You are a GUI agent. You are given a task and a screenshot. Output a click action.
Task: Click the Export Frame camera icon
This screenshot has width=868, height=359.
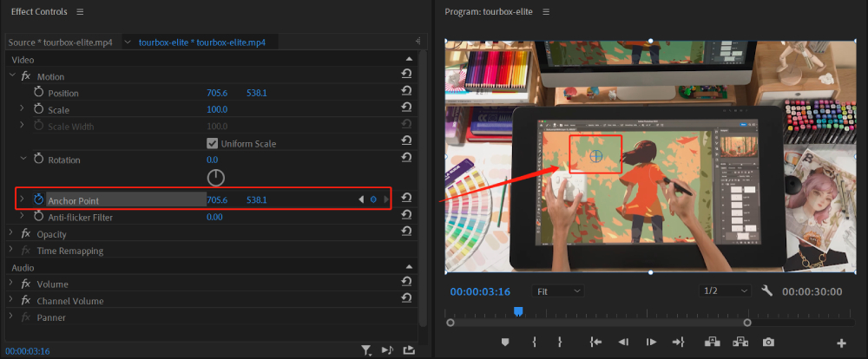[x=768, y=343]
